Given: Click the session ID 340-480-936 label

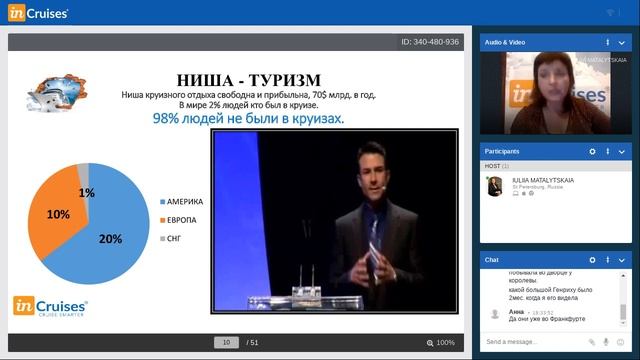Looking at the screenshot, I should (430, 42).
